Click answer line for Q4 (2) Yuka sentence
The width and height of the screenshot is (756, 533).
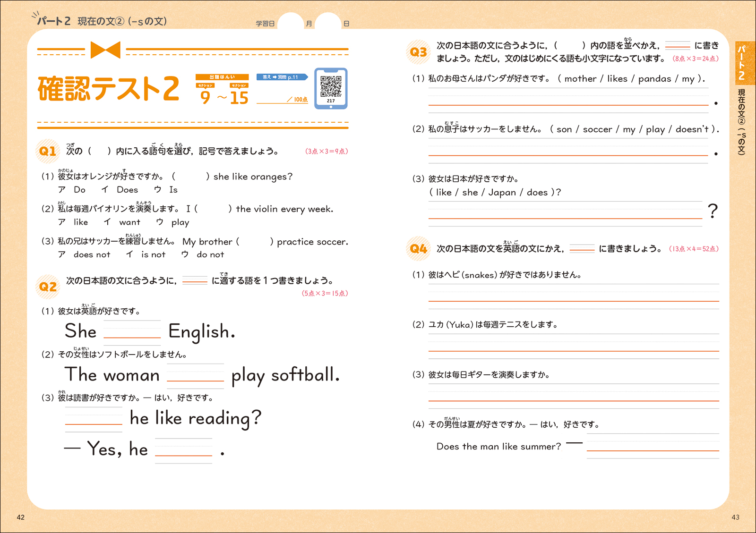pyautogui.click(x=574, y=347)
